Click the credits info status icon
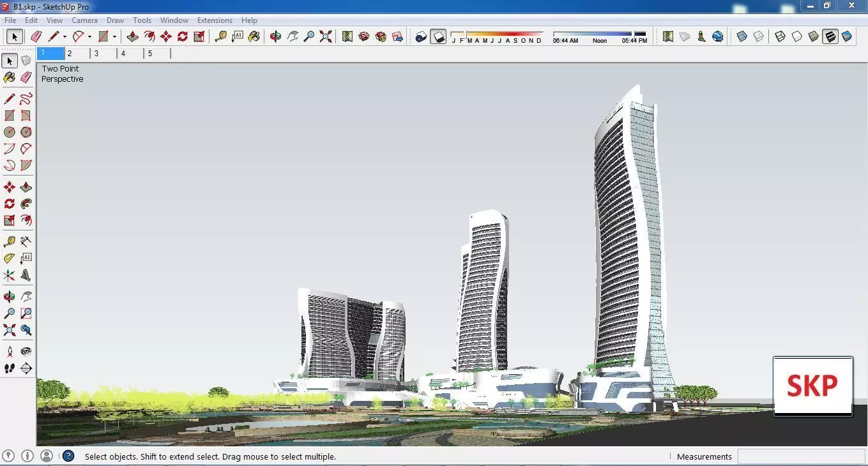868x466 pixels. point(27,456)
